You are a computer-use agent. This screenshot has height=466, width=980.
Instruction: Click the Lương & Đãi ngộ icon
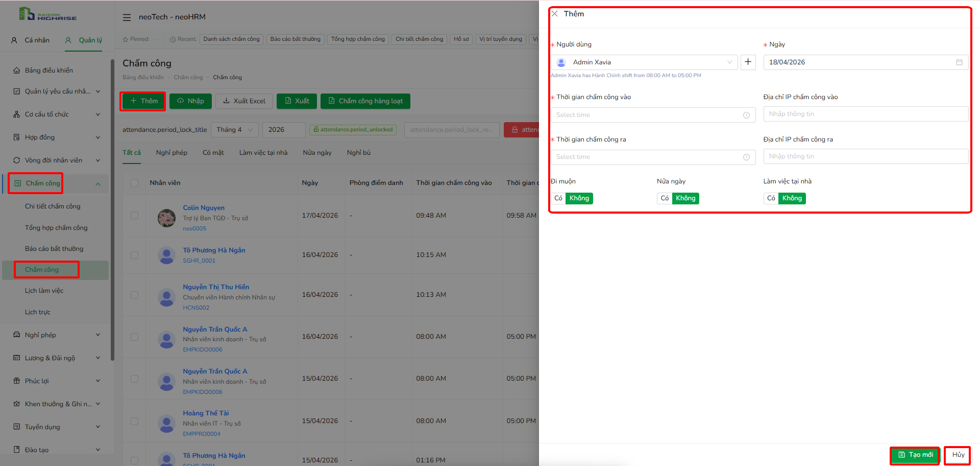click(17, 358)
